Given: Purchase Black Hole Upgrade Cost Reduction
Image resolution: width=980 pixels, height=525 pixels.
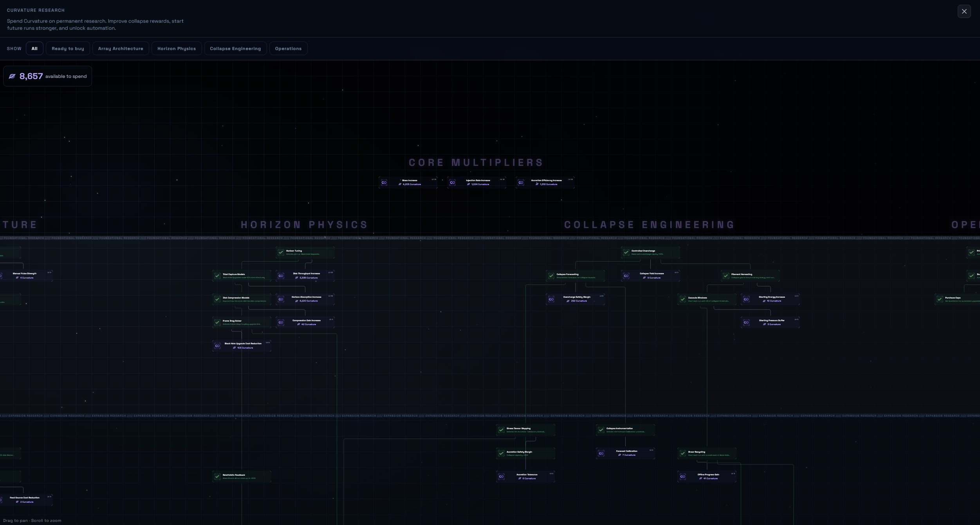Looking at the screenshot, I should (x=242, y=346).
